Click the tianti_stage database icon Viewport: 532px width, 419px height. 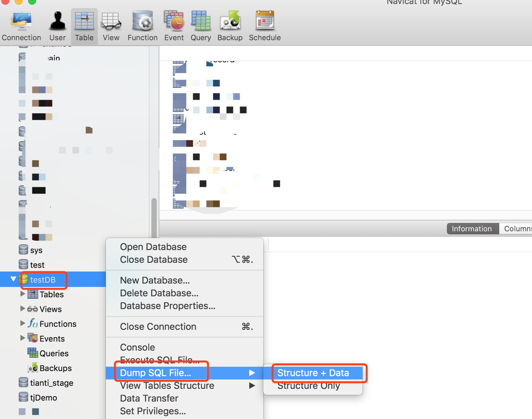click(x=23, y=382)
